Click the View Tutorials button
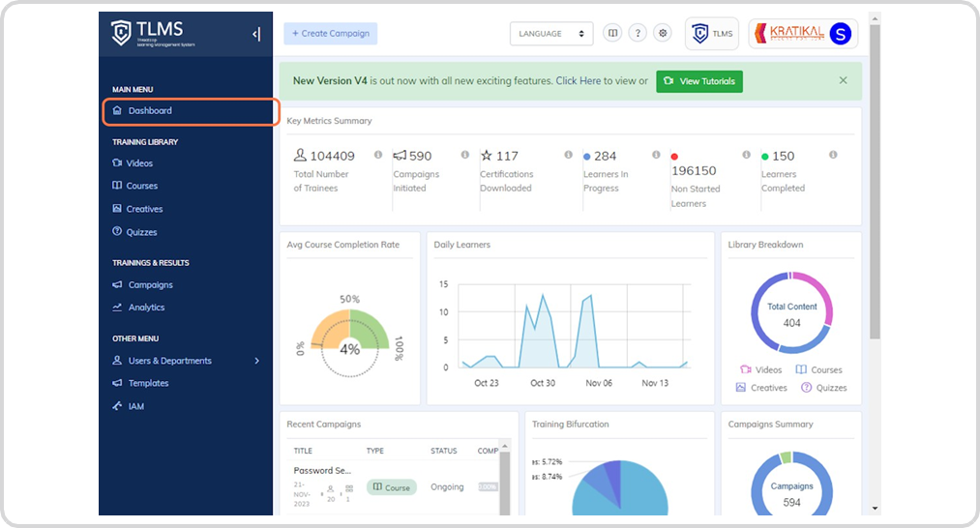Screen dimensions: 980x528 [x=699, y=81]
